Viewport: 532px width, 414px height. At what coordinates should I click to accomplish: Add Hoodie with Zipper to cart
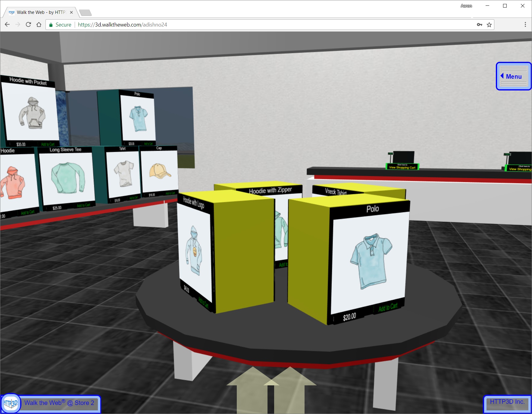283,265
